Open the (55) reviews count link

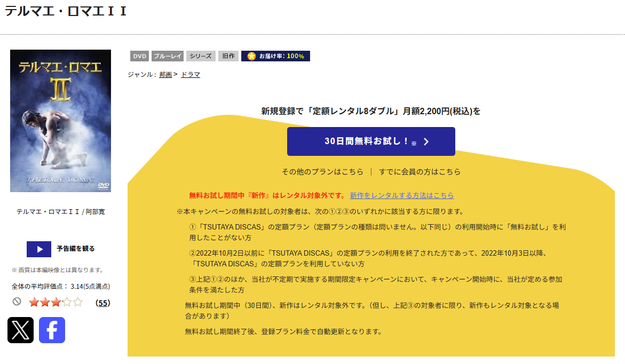pos(103,303)
